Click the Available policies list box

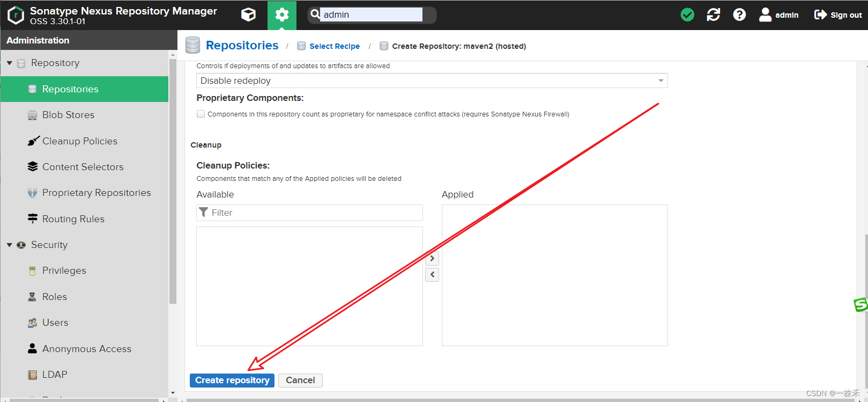[x=310, y=286]
